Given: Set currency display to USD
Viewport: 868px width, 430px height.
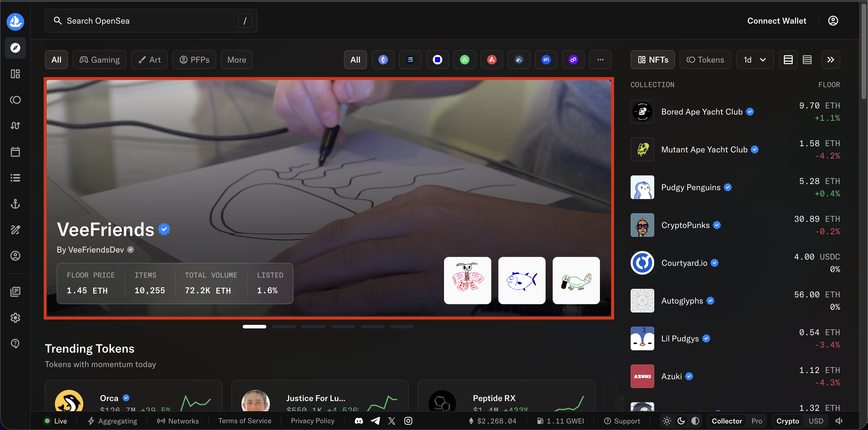Looking at the screenshot, I should click(816, 421).
